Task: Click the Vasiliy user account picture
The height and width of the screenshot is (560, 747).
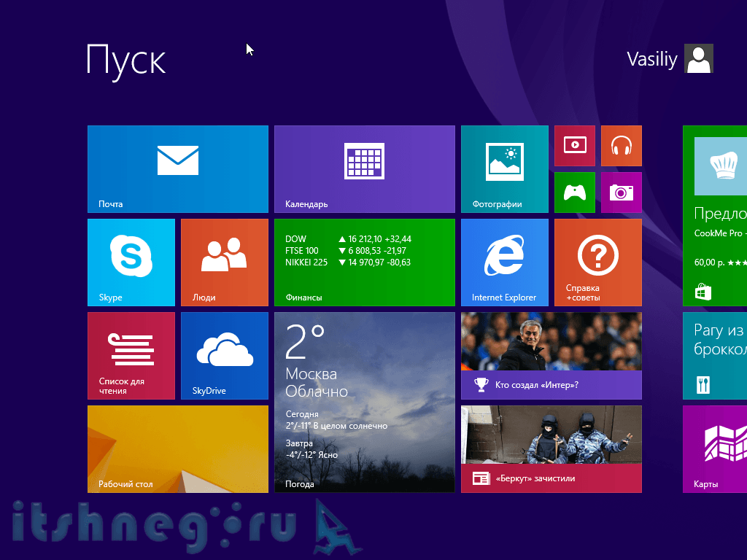Action: click(698, 59)
